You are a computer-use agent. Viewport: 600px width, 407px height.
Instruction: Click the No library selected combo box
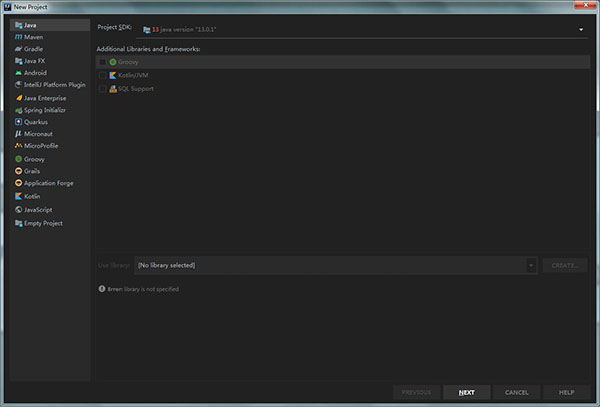336,265
